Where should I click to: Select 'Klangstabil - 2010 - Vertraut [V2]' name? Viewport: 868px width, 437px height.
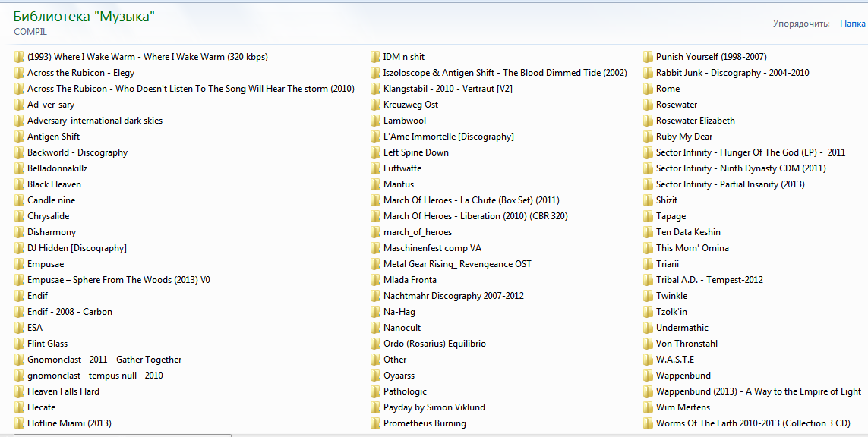click(448, 89)
